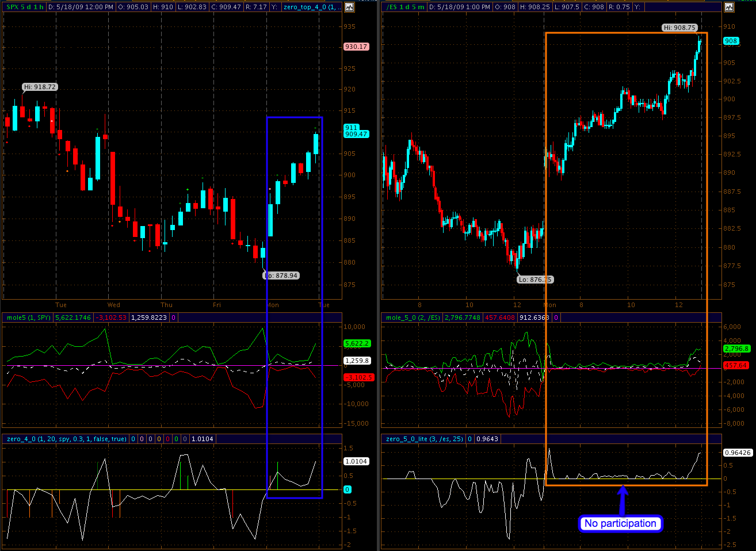The image size is (756, 551).
Task: Click the Hi: 918.72 price bubble
Action: pos(40,87)
